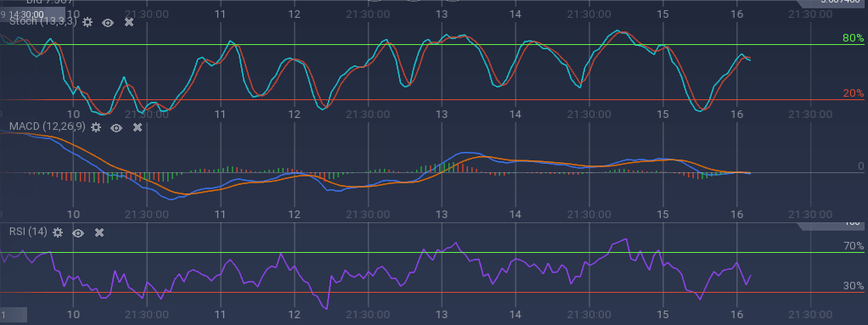This screenshot has width=868, height=325.
Task: Select the 30% RSI level label
Action: pos(853,286)
